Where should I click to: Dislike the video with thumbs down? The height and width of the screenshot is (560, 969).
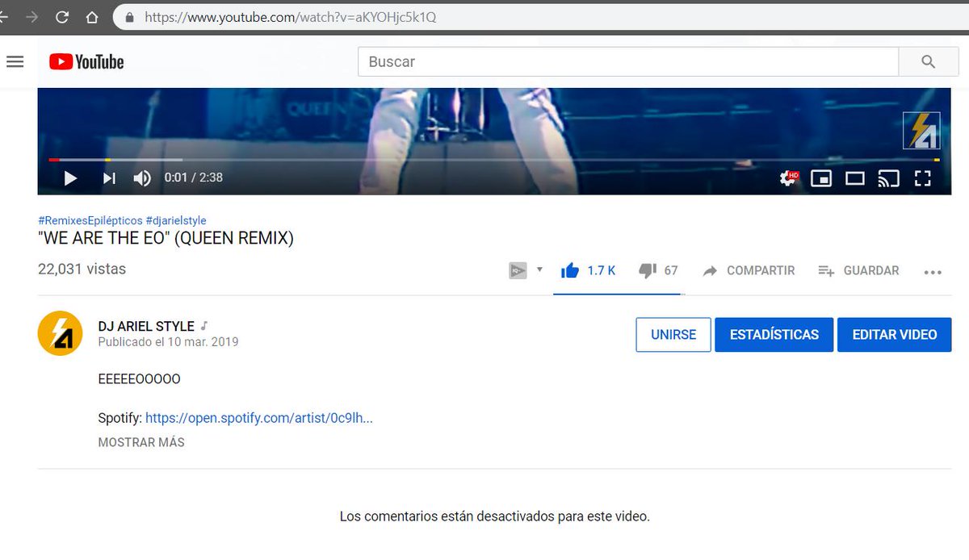click(648, 270)
